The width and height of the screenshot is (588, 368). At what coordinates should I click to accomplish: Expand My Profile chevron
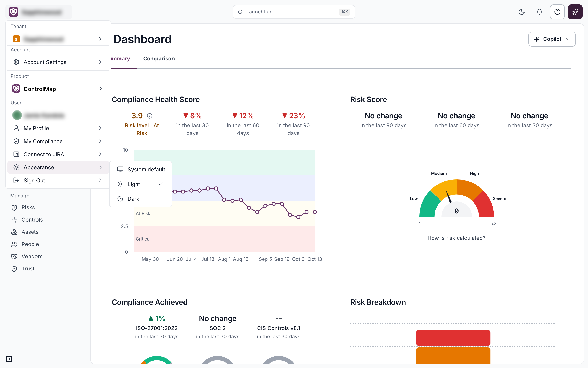pyautogui.click(x=100, y=128)
